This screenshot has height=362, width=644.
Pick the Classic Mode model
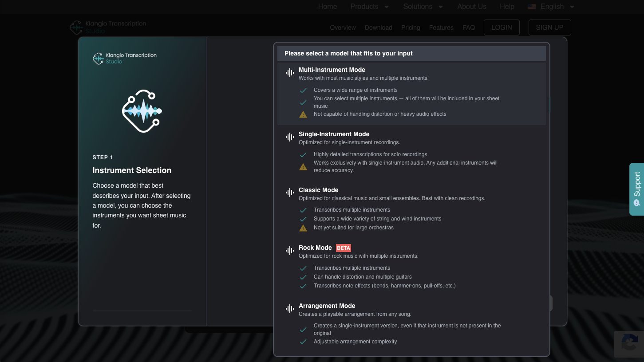click(411, 209)
